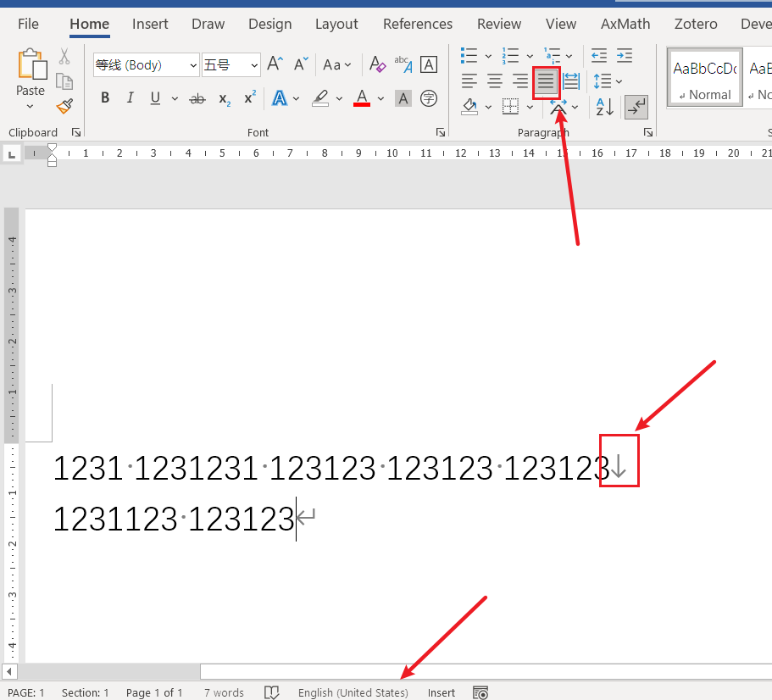Apply center alignment to the paragraph
The width and height of the screenshot is (772, 700).
pos(494,81)
